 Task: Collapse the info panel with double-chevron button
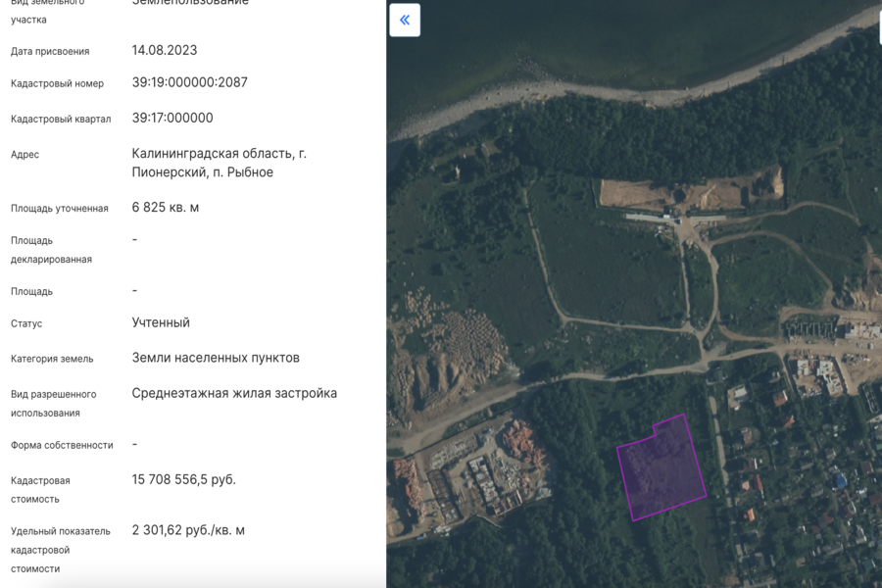point(405,21)
